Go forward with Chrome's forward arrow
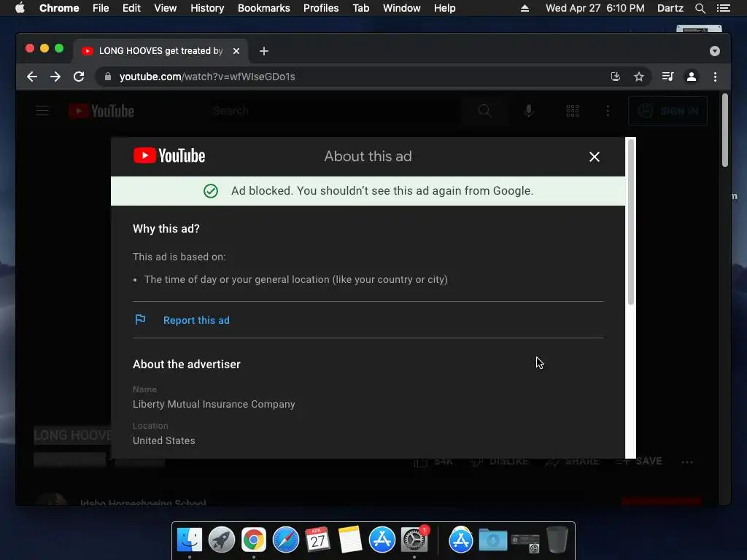747x560 pixels. [x=55, y=77]
